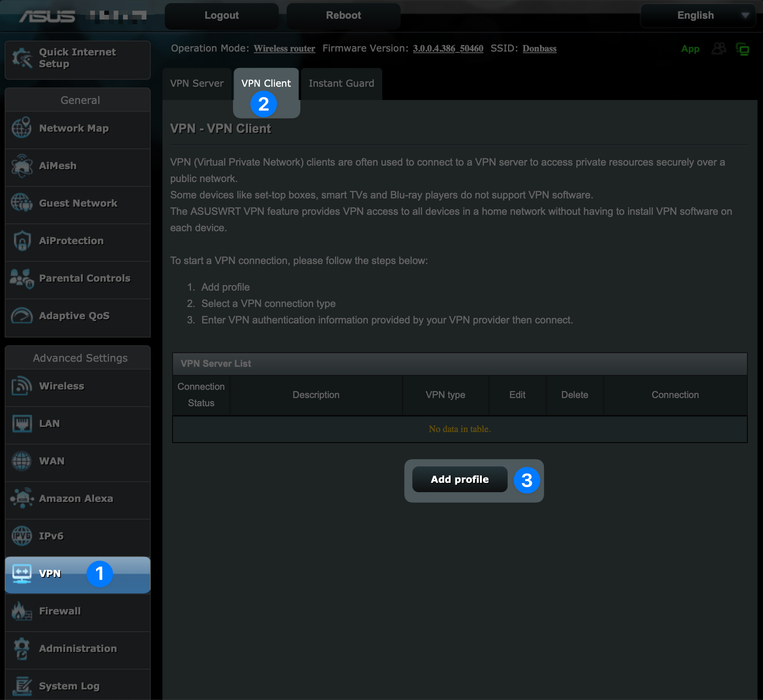Click the Wireless router operation mode link
Viewport: 763px width, 700px height.
284,49
